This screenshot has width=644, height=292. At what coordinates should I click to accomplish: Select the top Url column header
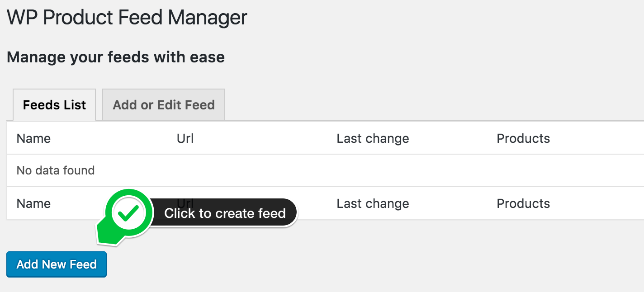point(185,138)
